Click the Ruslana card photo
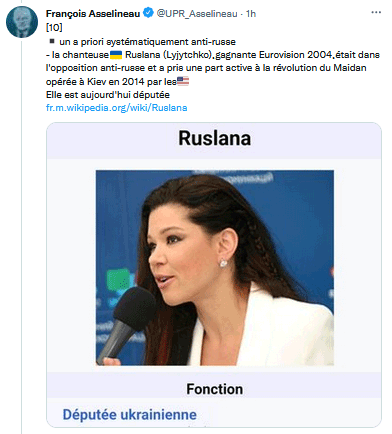392x434 pixels. click(215, 268)
